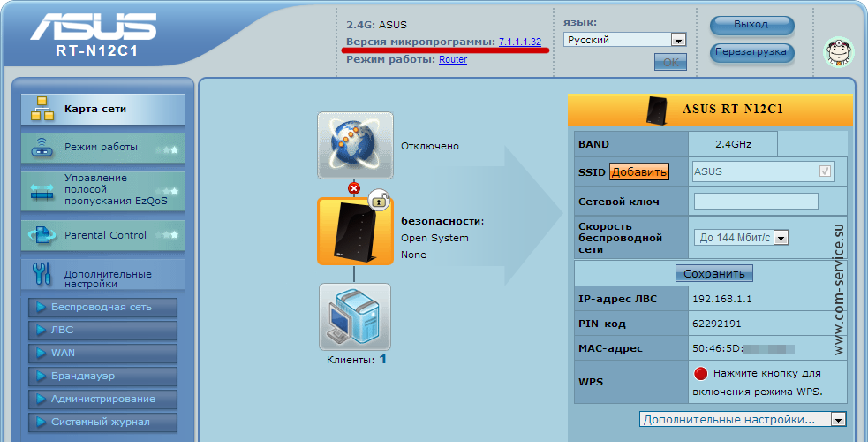Open Режим работы menu item
The height and width of the screenshot is (442, 868).
(x=103, y=148)
